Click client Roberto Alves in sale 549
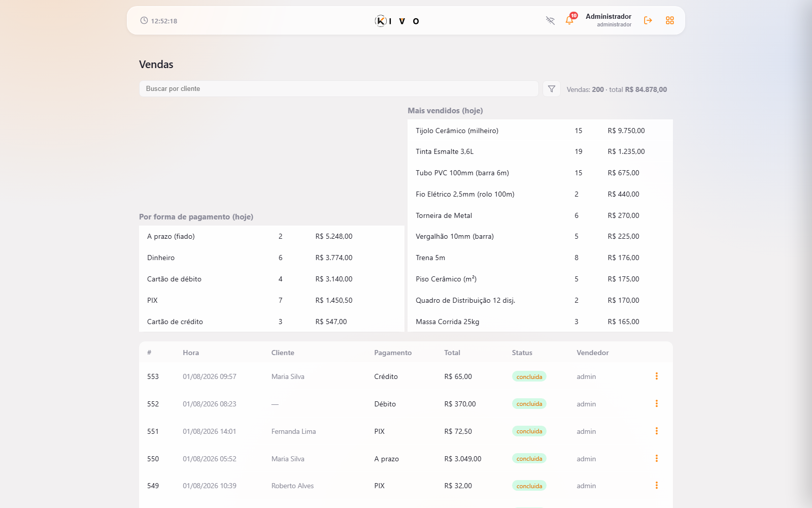Screen dimensions: 812x508 [292, 486]
